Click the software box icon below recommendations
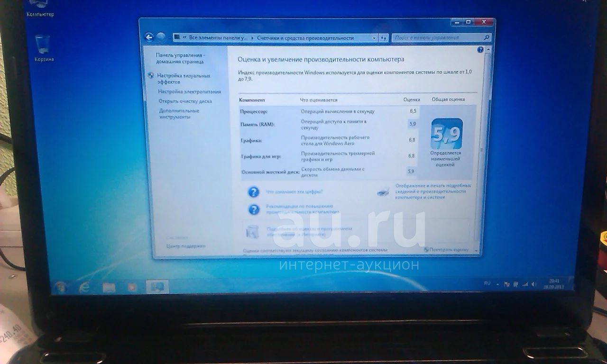The image size is (607, 364). 252,231
